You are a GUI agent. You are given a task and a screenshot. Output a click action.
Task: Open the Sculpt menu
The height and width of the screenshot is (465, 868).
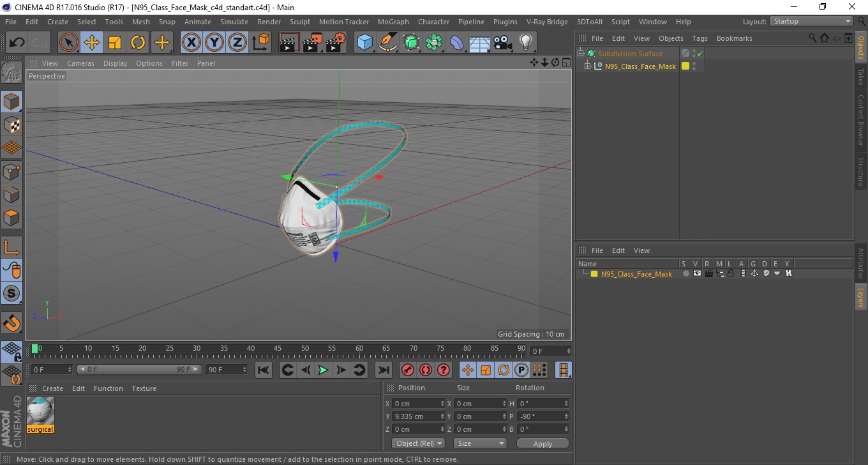[x=300, y=22]
